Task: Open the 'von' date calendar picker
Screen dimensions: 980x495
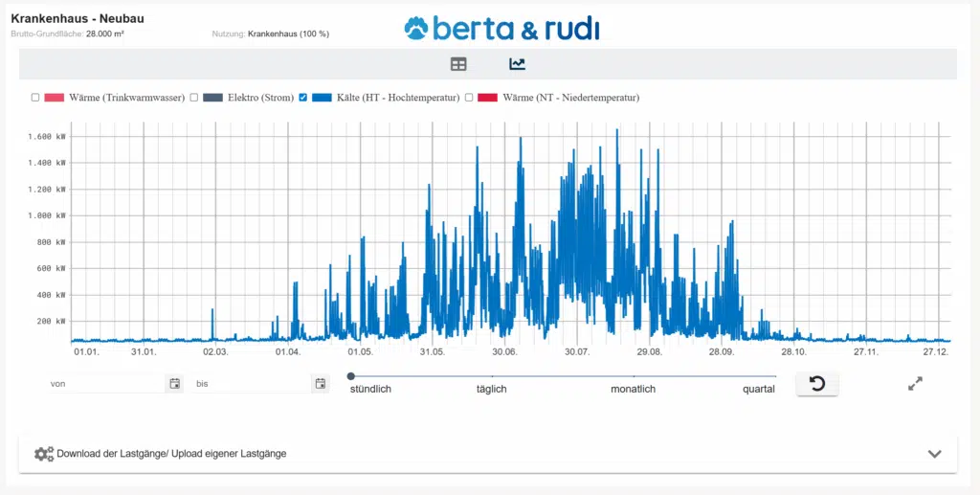Action: (x=175, y=384)
